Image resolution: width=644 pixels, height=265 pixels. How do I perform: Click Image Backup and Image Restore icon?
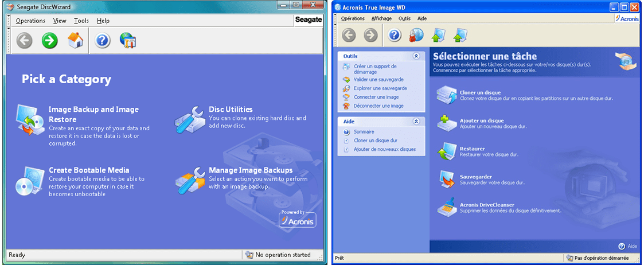[x=30, y=120]
